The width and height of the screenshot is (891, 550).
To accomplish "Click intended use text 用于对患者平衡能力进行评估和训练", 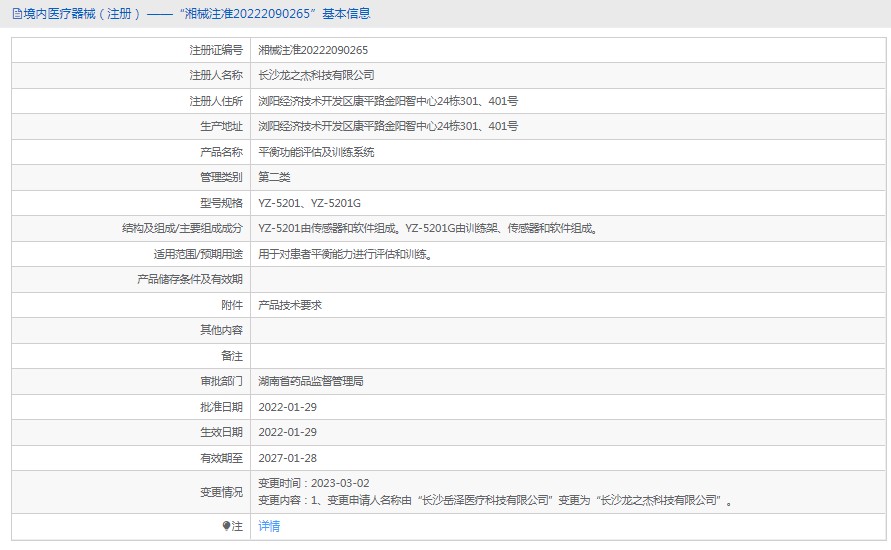I will (x=345, y=254).
